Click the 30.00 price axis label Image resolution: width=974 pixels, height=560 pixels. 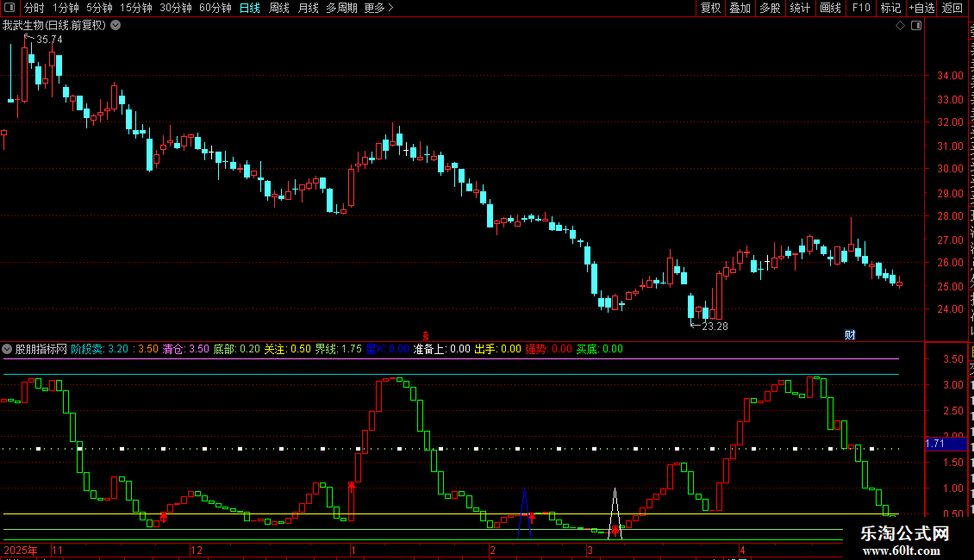[x=950, y=169]
